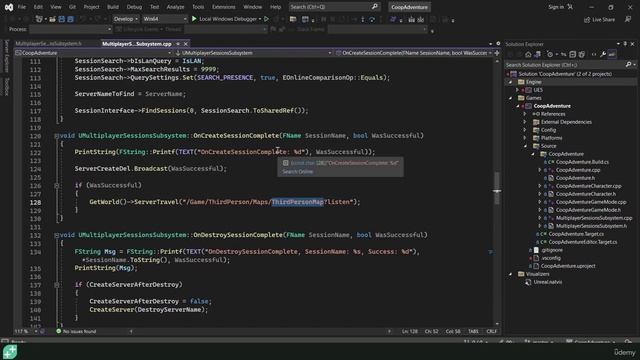The image size is (640, 360).
Task: Click the feedback icon at top right
Action: [628, 20]
